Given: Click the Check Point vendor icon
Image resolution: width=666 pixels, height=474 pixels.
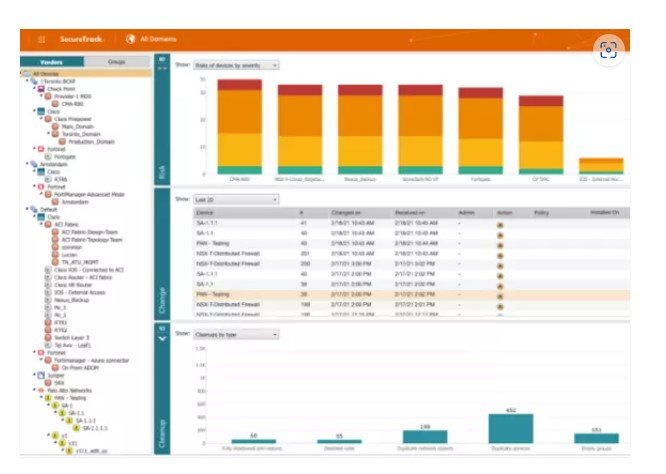Looking at the screenshot, I should point(41,89).
